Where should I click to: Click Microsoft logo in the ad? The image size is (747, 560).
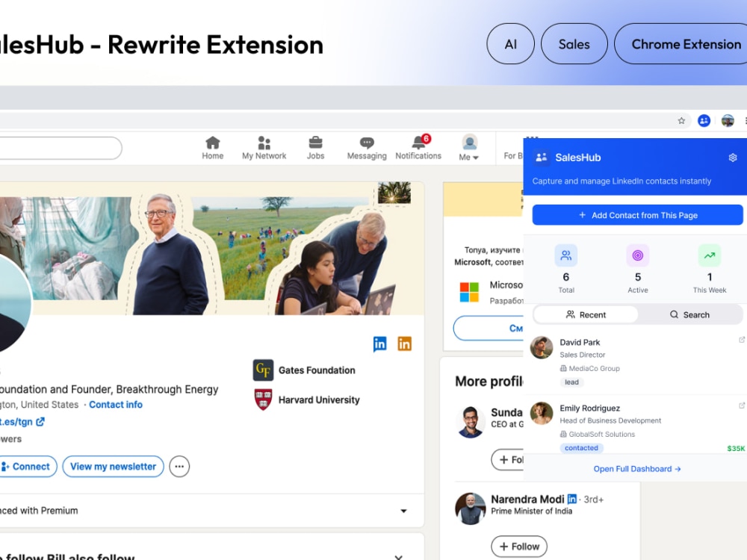tap(469, 292)
